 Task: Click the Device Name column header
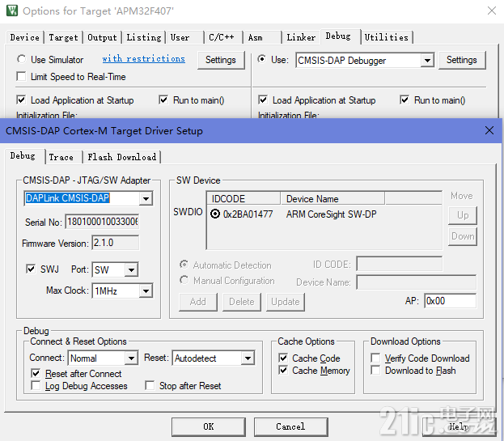coord(332,198)
